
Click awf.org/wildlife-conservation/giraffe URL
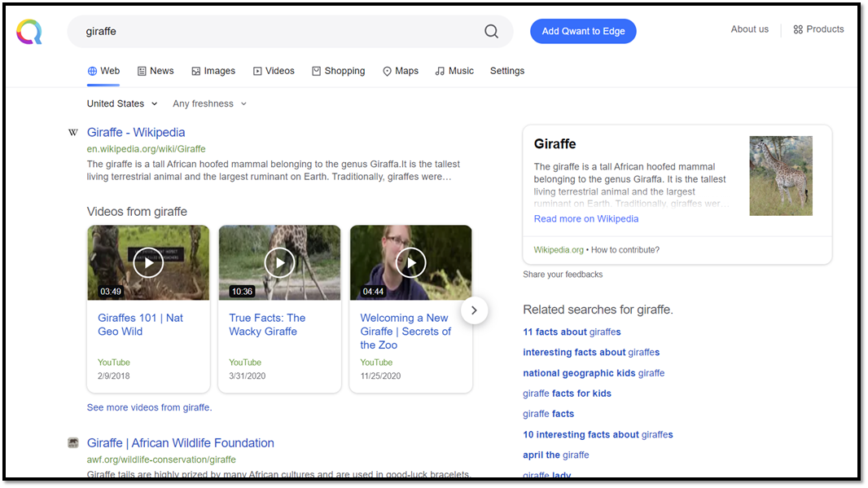tap(161, 459)
